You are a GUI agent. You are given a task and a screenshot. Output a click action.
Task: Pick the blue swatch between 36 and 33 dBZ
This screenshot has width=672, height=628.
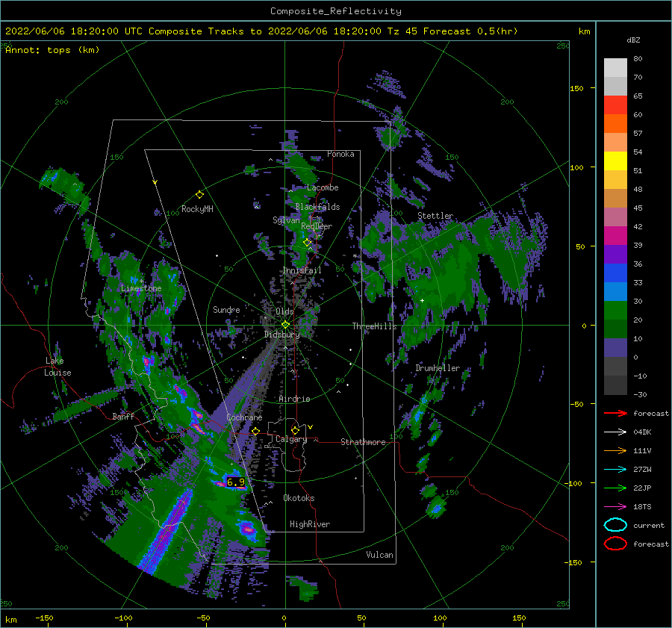pyautogui.click(x=615, y=273)
